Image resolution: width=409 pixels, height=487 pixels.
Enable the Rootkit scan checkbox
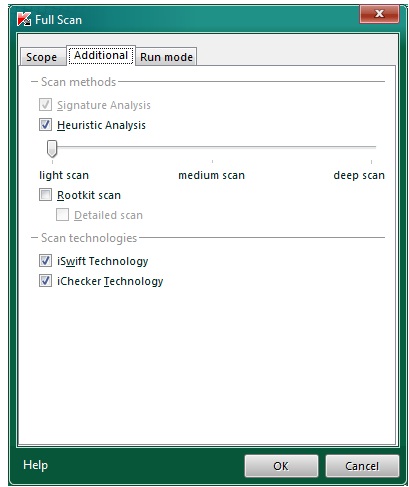(x=45, y=195)
